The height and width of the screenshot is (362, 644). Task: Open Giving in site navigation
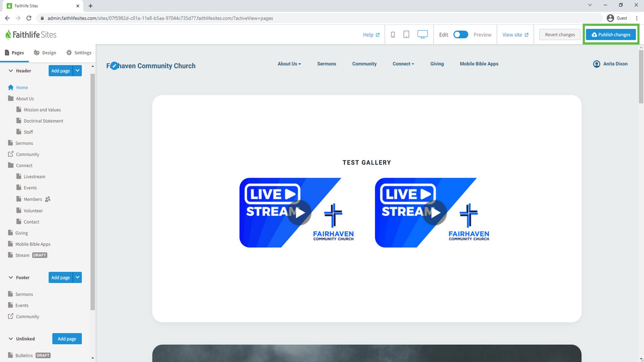coord(437,64)
